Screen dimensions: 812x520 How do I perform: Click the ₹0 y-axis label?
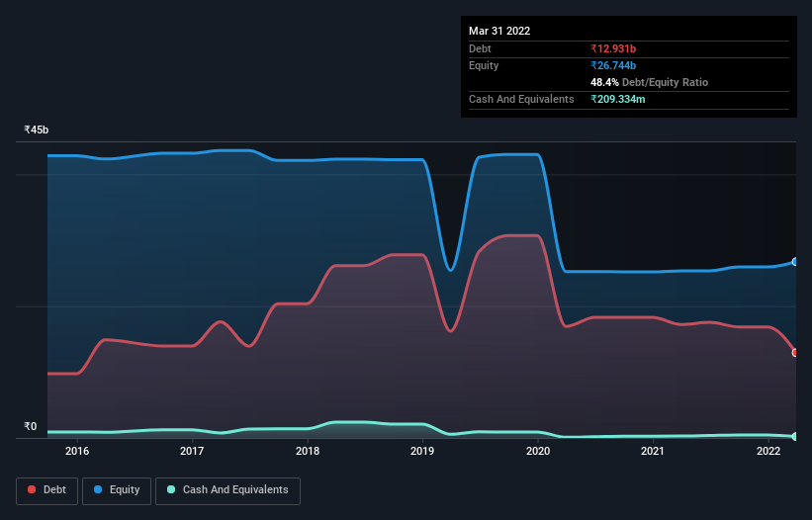(31, 426)
